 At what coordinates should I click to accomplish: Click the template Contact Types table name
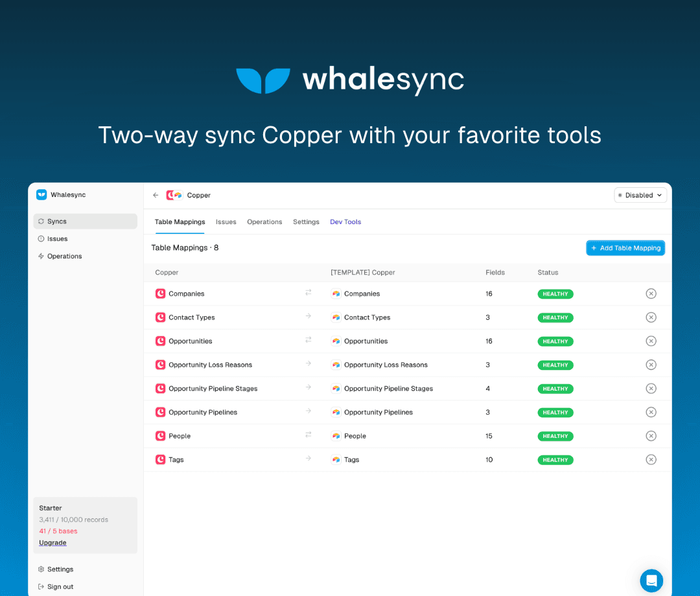(367, 317)
